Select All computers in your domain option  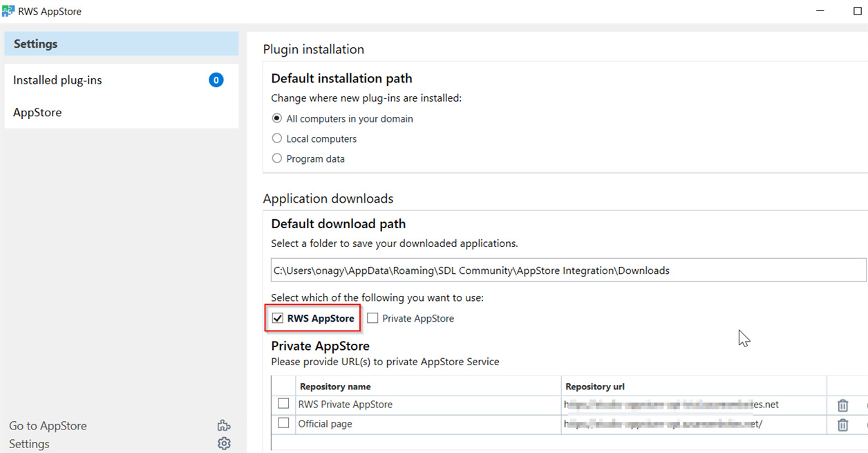click(x=277, y=118)
